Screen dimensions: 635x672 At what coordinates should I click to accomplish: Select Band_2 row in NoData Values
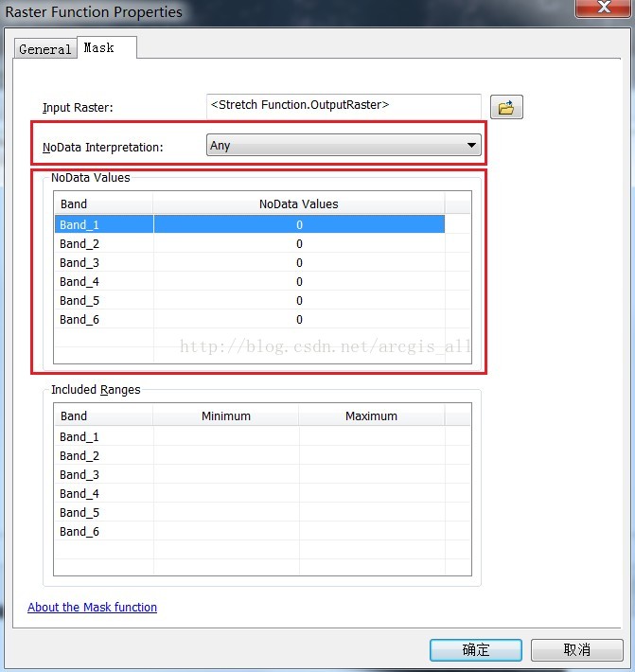[x=250, y=243]
